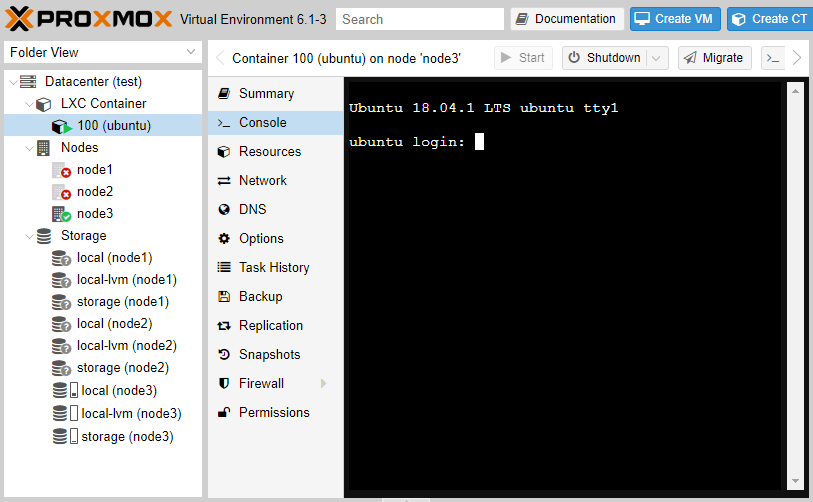Click the Migrate button
Screen dimensions: 813x502
point(715,58)
